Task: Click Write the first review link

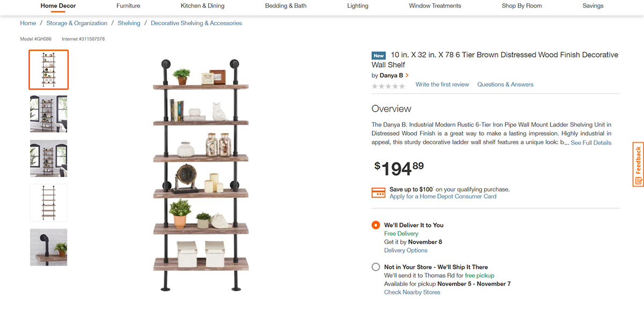Action: coord(442,85)
